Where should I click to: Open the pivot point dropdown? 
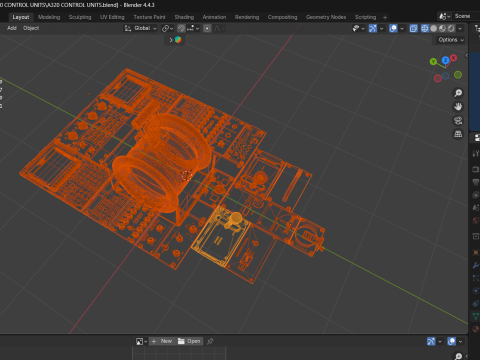167,28
